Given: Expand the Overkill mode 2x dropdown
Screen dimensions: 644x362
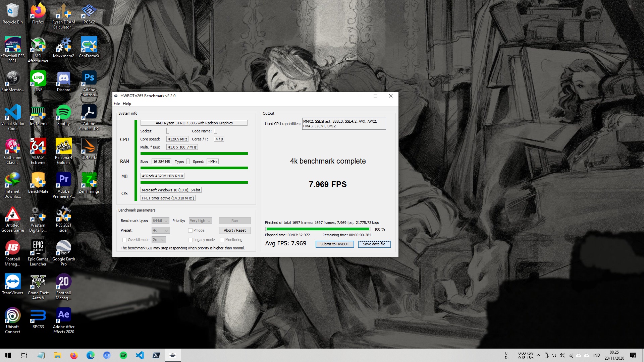Looking at the screenshot, I should pyautogui.click(x=159, y=240).
